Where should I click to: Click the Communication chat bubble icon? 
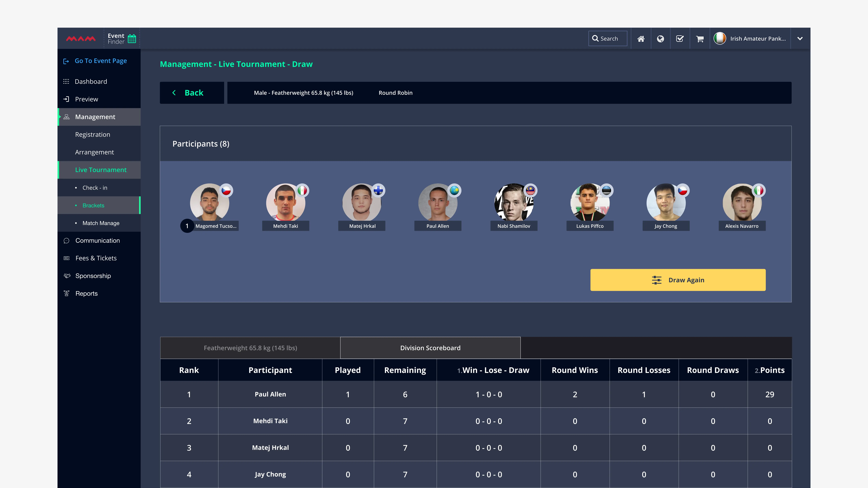(x=66, y=240)
